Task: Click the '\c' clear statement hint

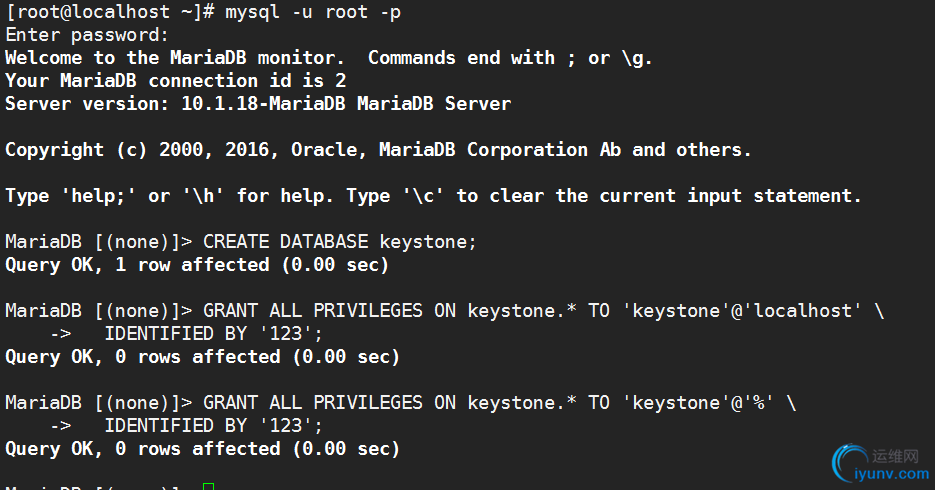Action: point(423,196)
